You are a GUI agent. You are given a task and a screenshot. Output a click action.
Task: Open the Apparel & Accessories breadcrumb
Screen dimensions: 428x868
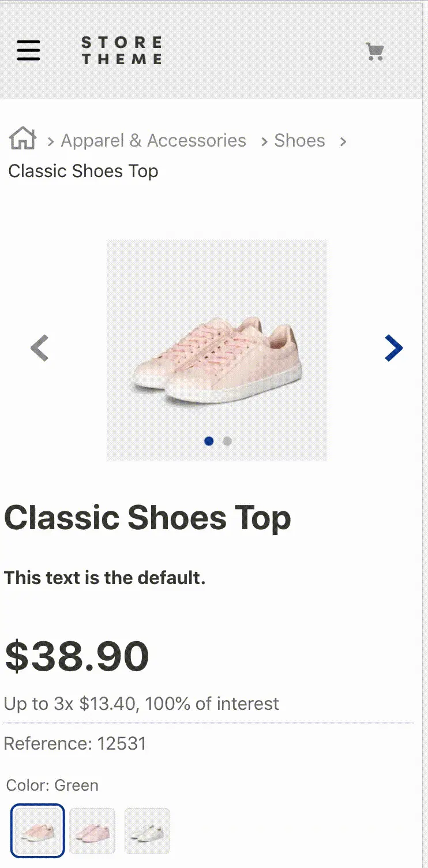point(153,140)
